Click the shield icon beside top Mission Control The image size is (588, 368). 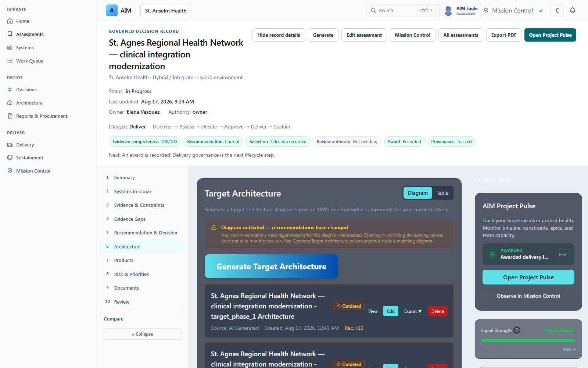coord(486,10)
